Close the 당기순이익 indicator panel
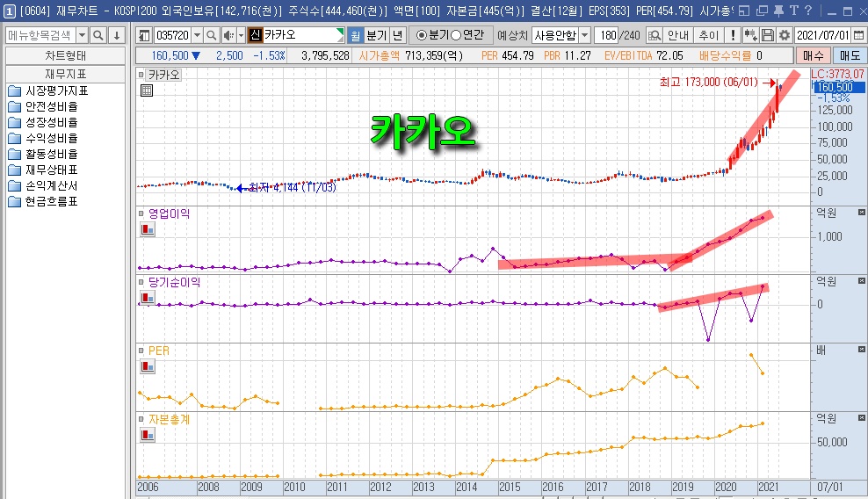 point(861,281)
